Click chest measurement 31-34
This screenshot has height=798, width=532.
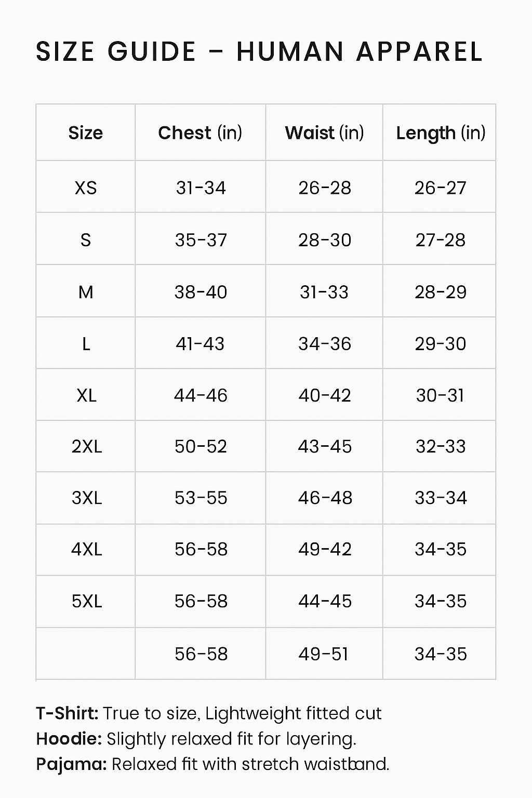point(201,188)
